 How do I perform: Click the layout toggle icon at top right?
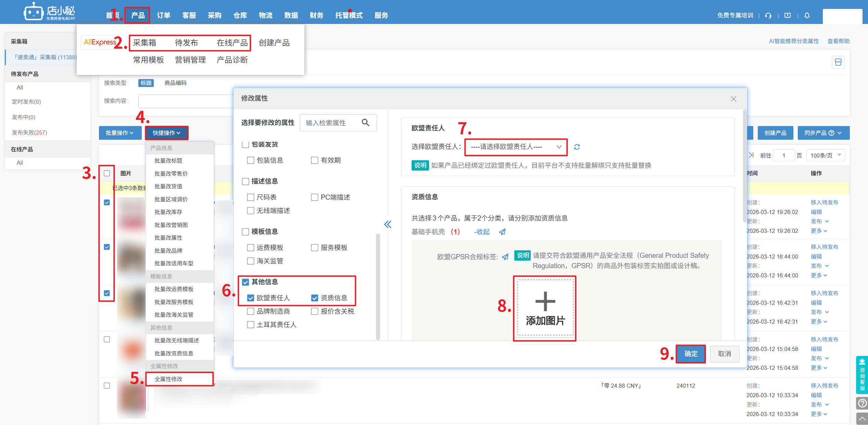(838, 62)
